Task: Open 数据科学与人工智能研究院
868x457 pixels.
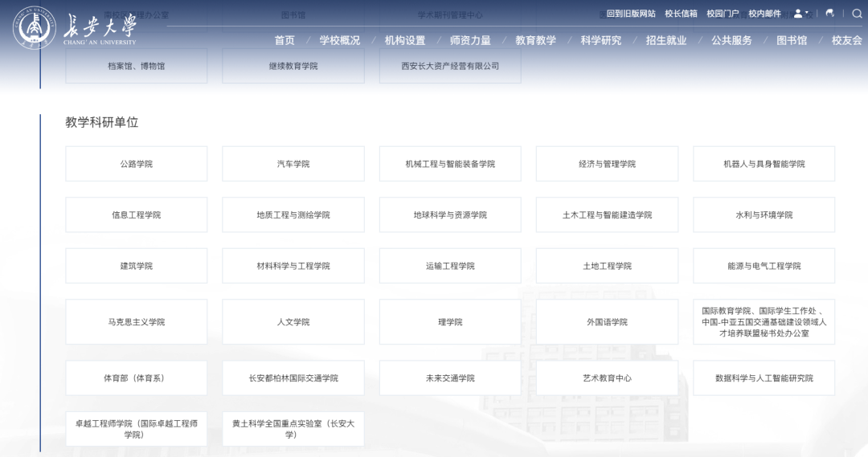Action: click(764, 378)
